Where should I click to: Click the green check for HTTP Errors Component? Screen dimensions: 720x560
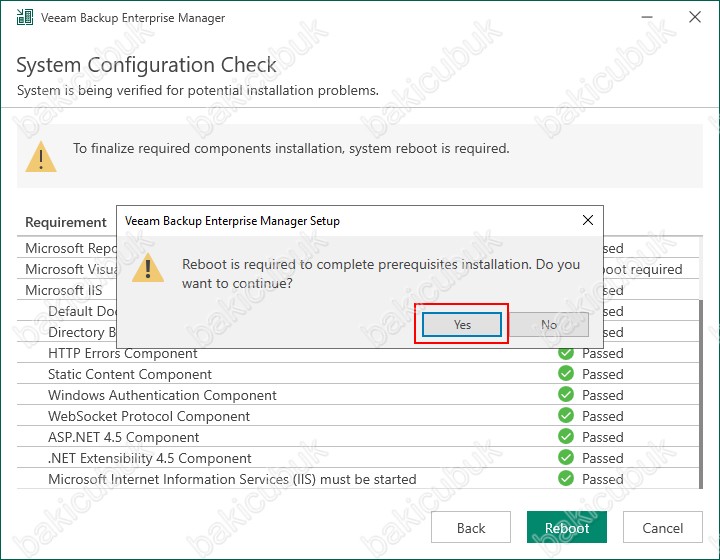tap(566, 353)
